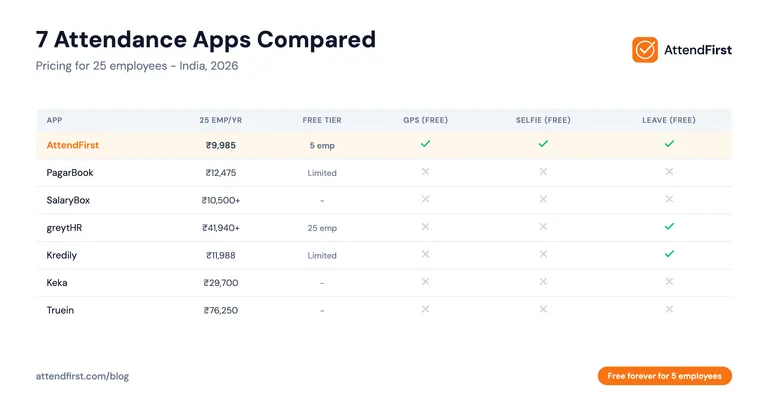Click the Truein Leave cross mark
The image size is (768, 403).
[x=669, y=309]
